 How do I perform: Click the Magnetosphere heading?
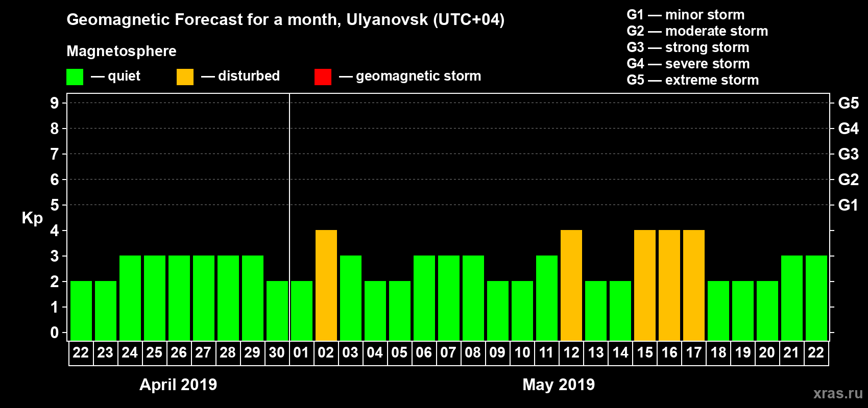point(122,51)
